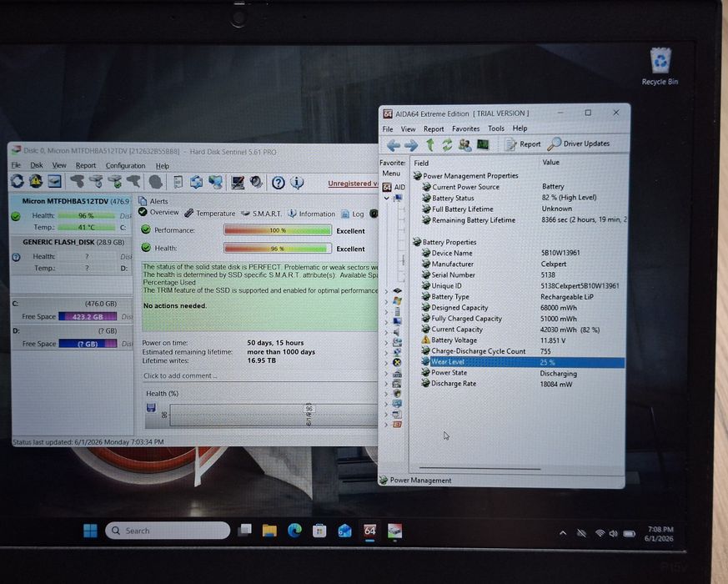Viewport: 728px width, 584px height.
Task: Select the shield icon in AIDA64's tree
Action: point(397,394)
